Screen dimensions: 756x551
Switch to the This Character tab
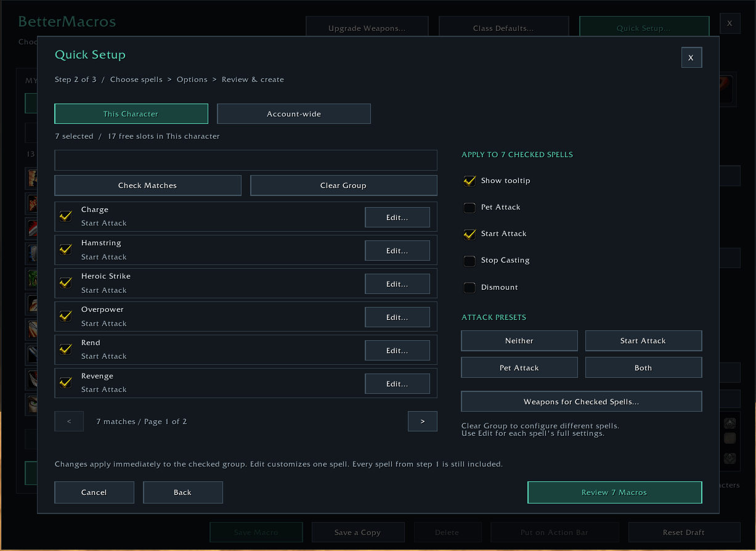[x=131, y=114]
